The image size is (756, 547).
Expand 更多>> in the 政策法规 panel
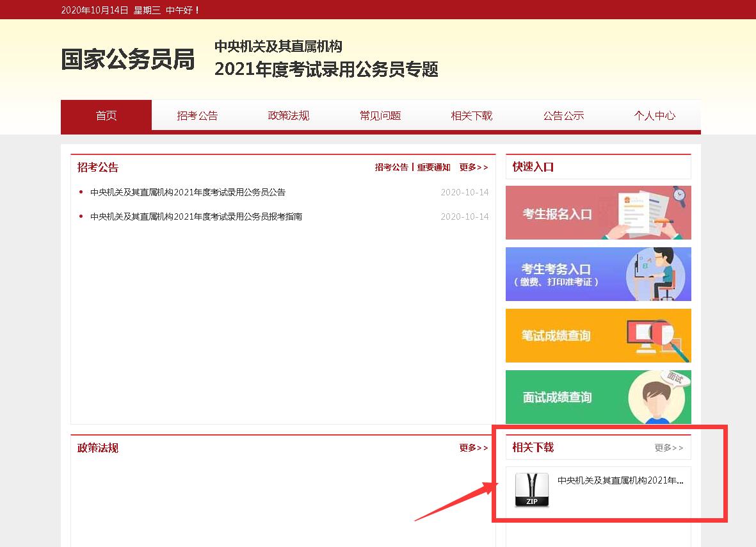click(473, 448)
